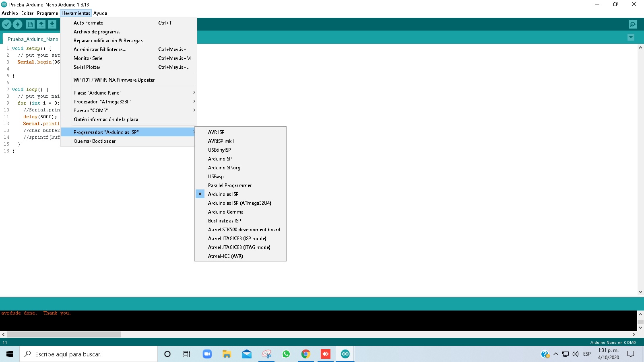This screenshot has width=644, height=362.
Task: Open the Editar menu
Action: click(x=27, y=13)
